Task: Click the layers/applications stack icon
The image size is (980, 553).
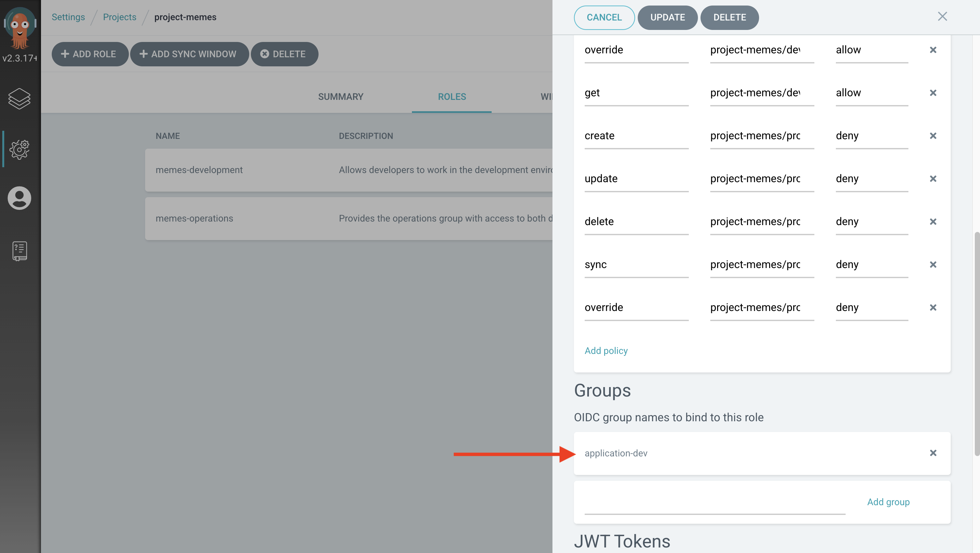Action: coord(20,99)
